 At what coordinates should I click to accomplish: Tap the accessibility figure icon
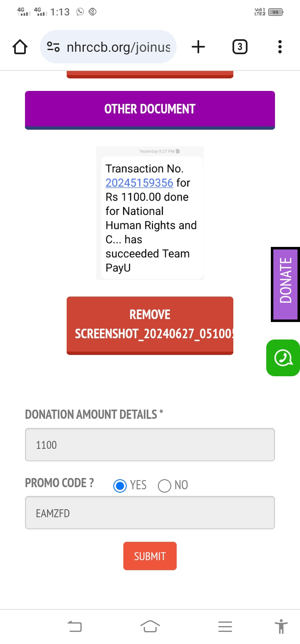281,626
